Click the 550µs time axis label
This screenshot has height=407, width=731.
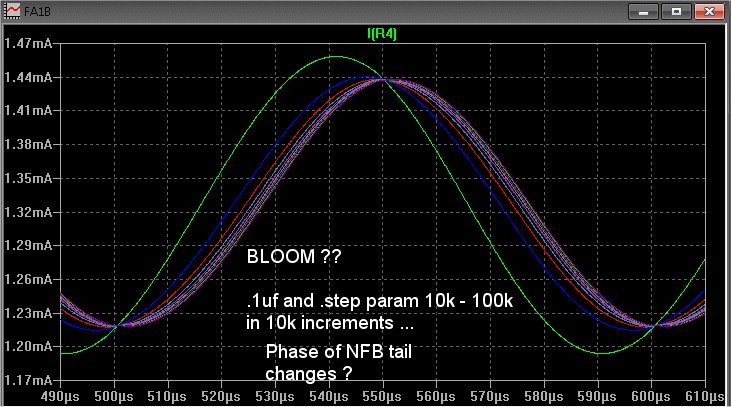[382, 397]
